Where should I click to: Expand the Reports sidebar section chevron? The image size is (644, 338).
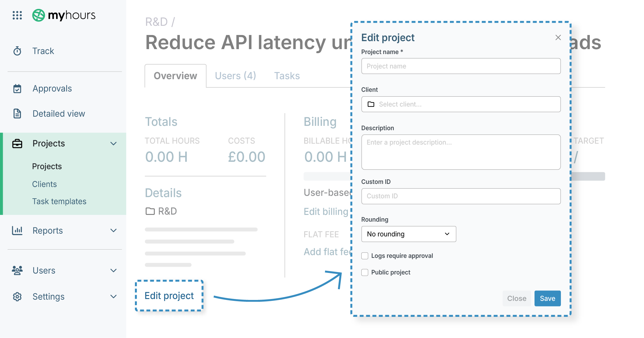113,231
